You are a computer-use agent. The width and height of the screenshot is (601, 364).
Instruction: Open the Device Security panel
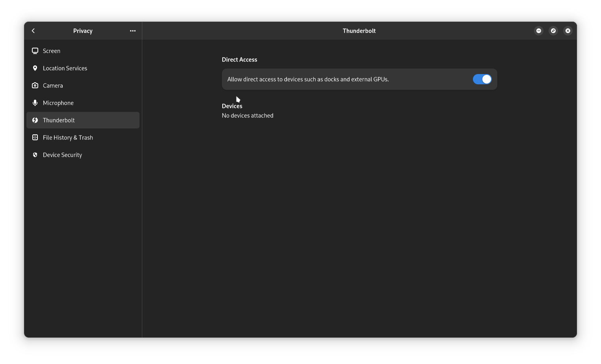83,155
